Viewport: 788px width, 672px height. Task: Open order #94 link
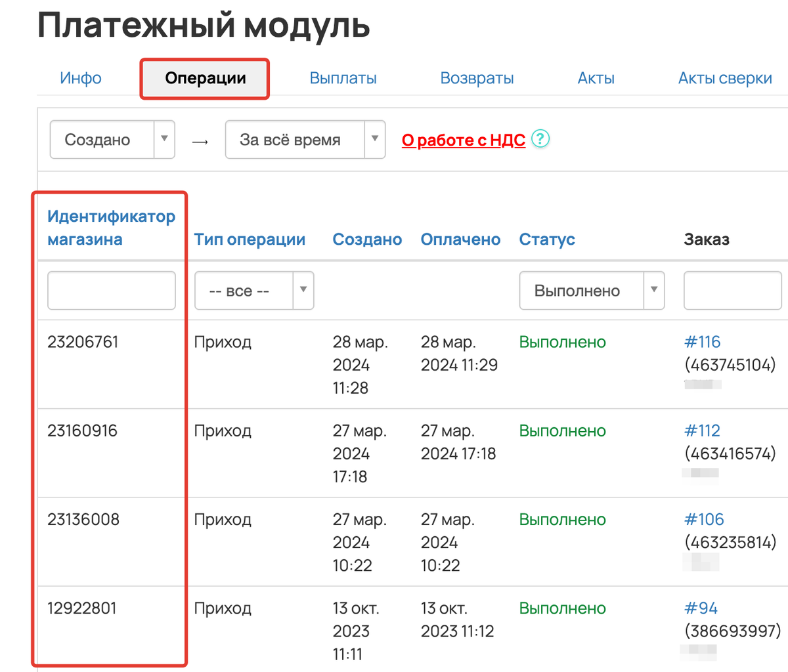pyautogui.click(x=701, y=608)
